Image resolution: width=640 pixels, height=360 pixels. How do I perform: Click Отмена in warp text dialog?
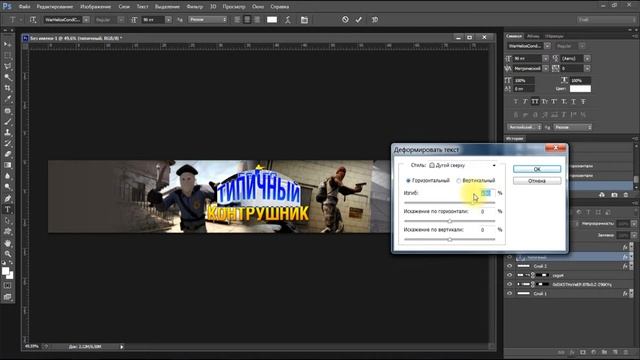(537, 180)
